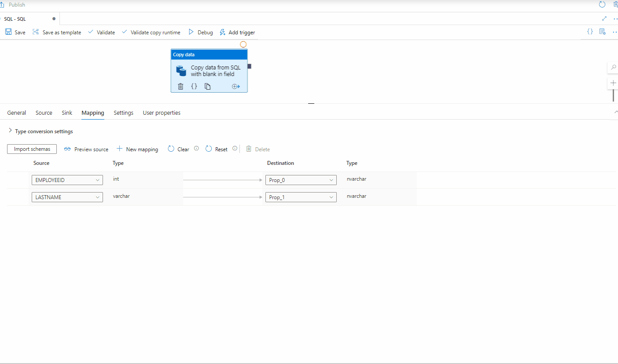Clear all mappings
This screenshot has width=618, height=364.
[179, 149]
